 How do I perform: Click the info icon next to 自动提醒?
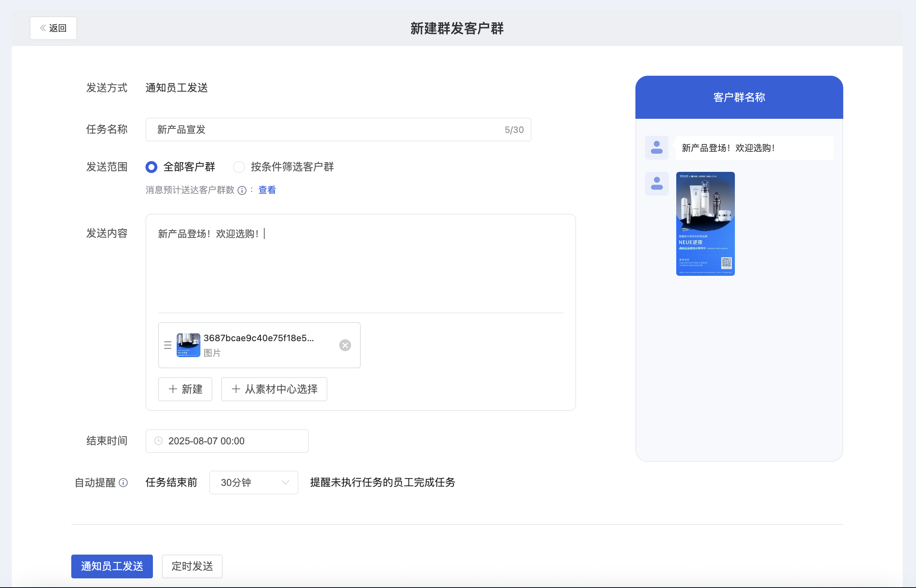click(x=123, y=482)
